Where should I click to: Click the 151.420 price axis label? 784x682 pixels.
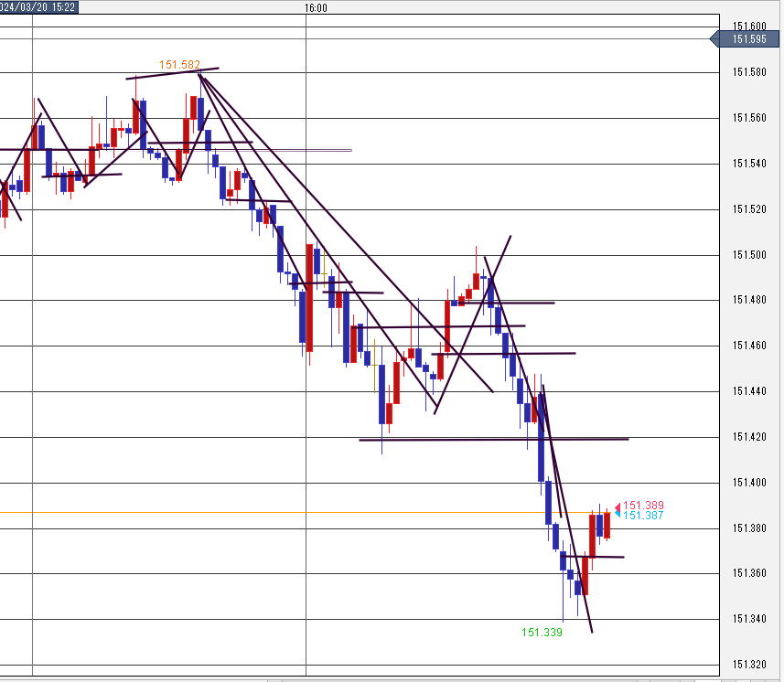tap(749, 437)
